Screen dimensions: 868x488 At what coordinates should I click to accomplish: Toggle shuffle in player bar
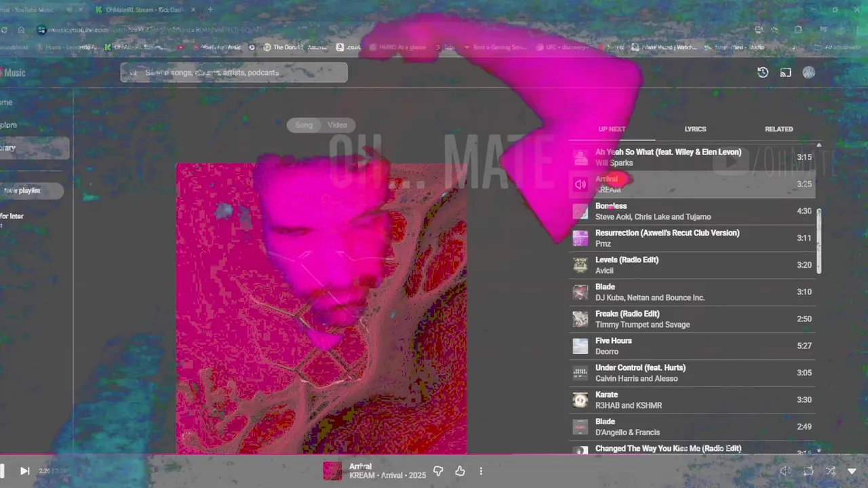830,471
